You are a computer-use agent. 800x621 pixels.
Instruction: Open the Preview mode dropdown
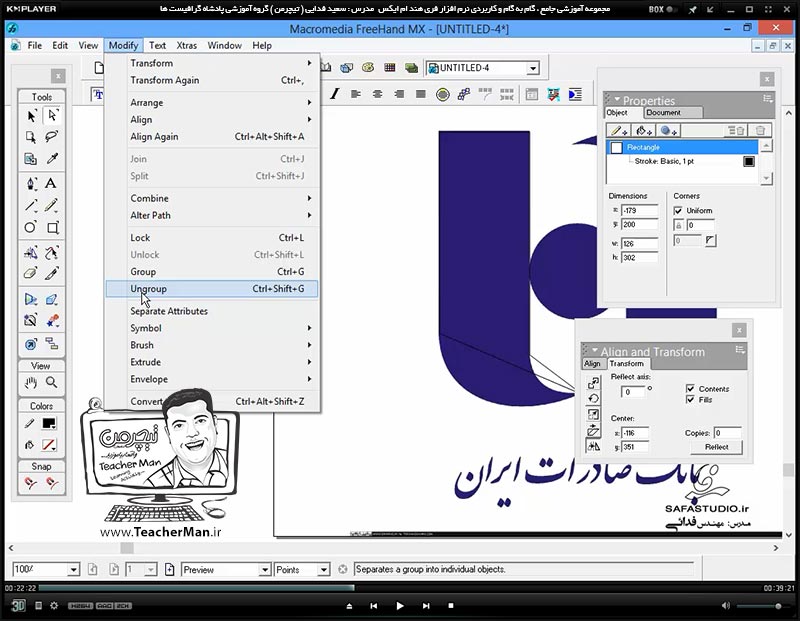pyautogui.click(x=265, y=569)
